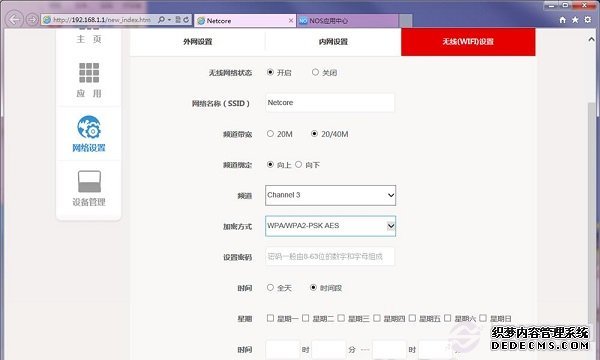Click the start minute time field
Screen dimensions: 600x360
coord(329,350)
